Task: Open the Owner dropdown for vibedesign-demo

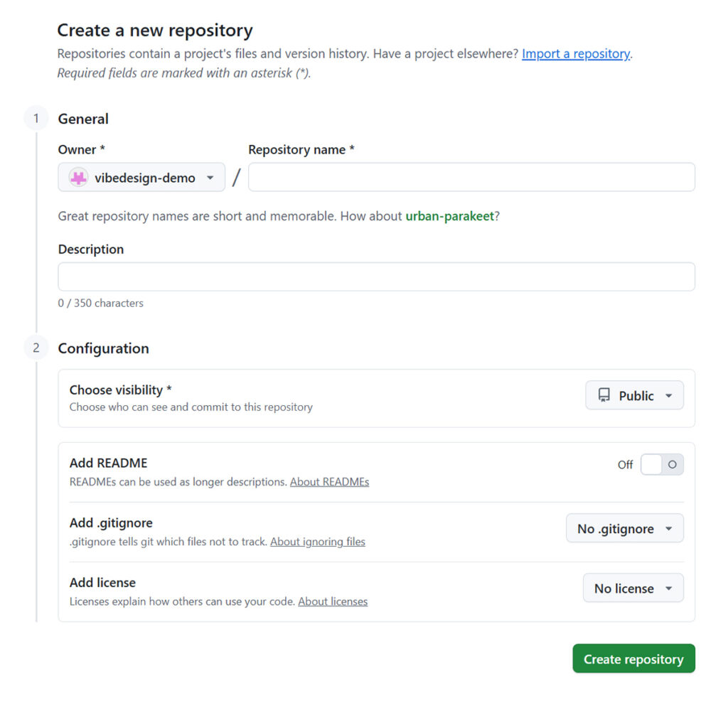Action: point(141,178)
